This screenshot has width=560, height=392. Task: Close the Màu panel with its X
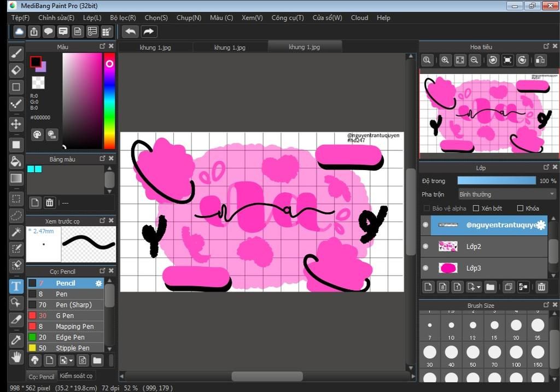point(112,46)
